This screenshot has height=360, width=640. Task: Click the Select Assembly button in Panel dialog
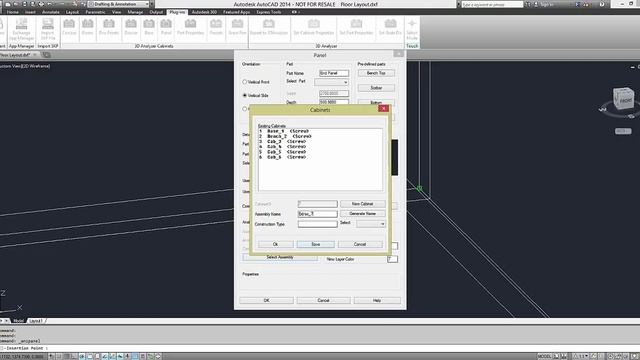(280, 257)
